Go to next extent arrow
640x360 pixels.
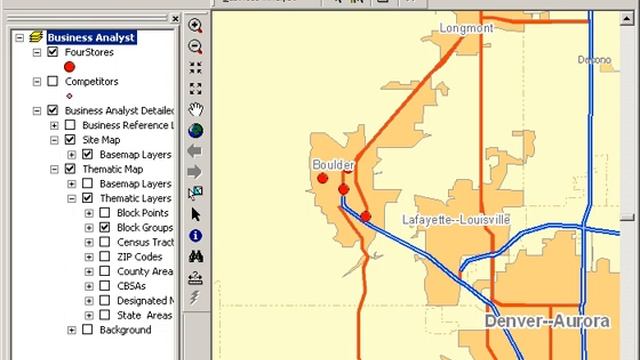coord(195,172)
